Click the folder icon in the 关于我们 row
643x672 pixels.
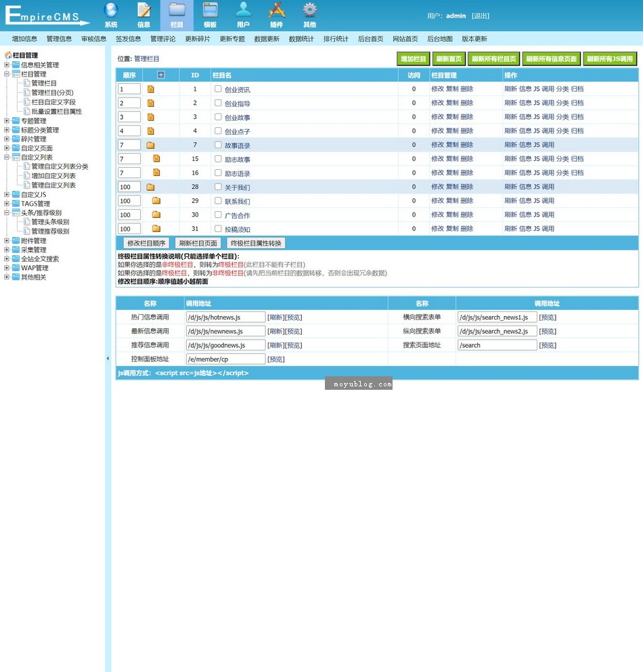click(150, 187)
